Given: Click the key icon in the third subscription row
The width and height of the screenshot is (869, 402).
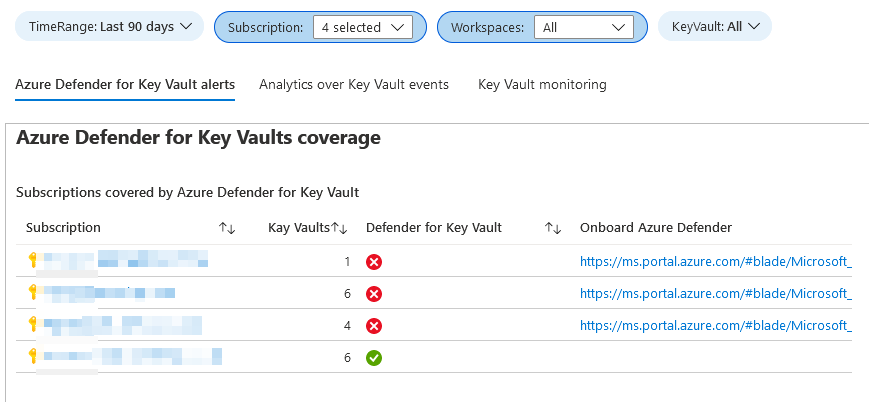Looking at the screenshot, I should tap(33, 324).
